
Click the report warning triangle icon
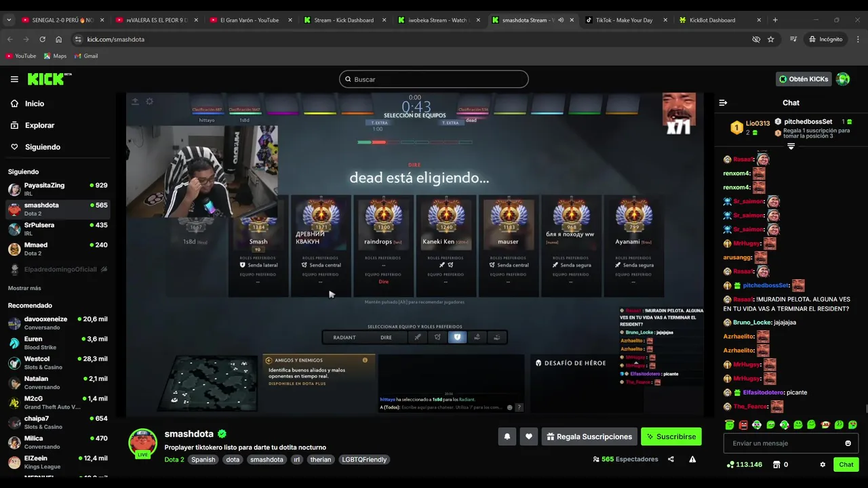pos(692,459)
